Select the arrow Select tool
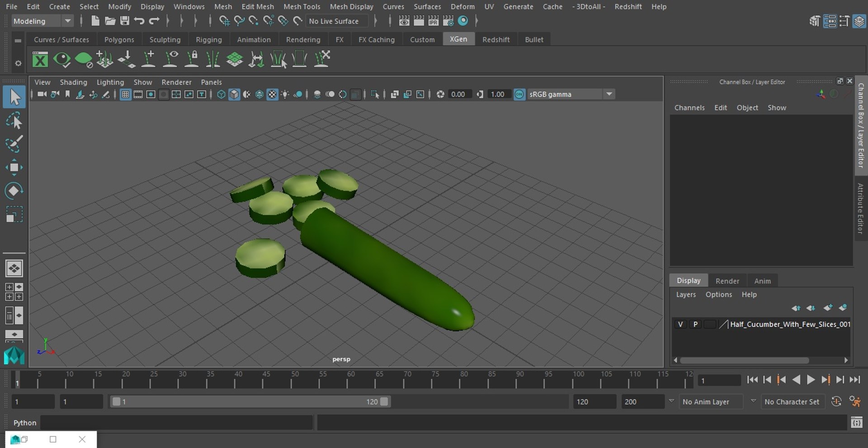Viewport: 868px width, 448px height. pyautogui.click(x=14, y=97)
